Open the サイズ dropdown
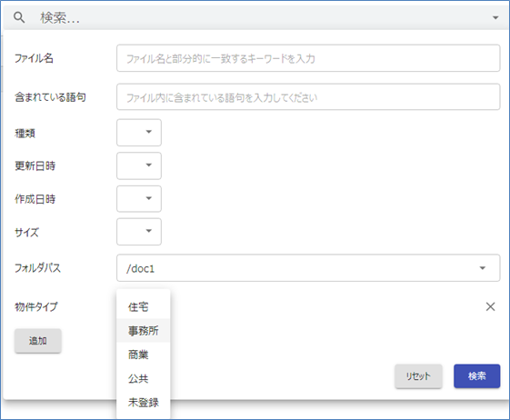Viewport: 510px width, 420px height. click(139, 231)
